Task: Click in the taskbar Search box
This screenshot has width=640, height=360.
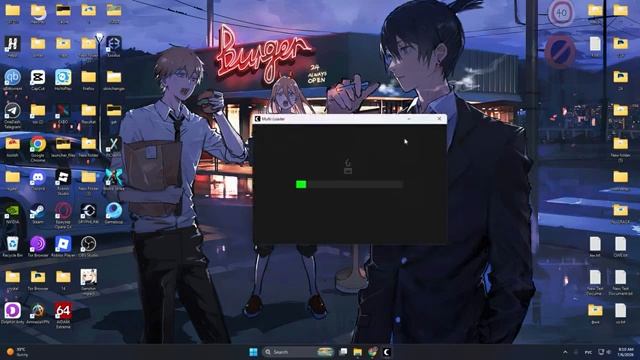Action: 299,352
